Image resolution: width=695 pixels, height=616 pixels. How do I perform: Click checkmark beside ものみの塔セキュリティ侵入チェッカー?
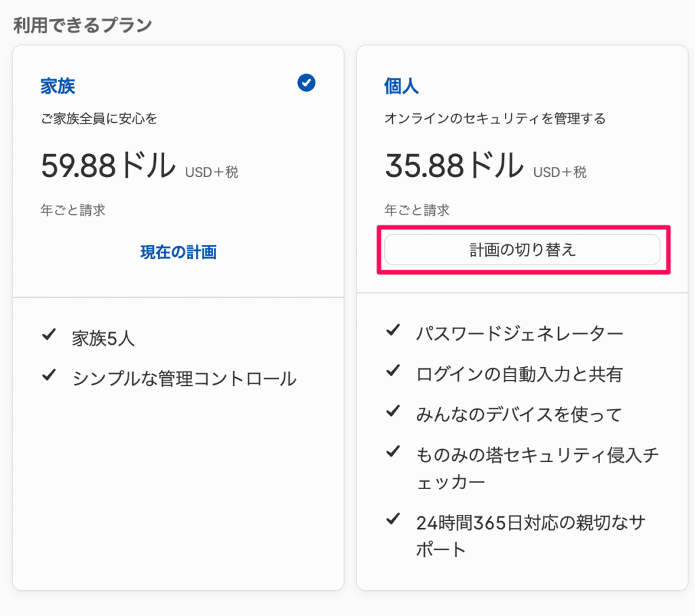pos(393,451)
